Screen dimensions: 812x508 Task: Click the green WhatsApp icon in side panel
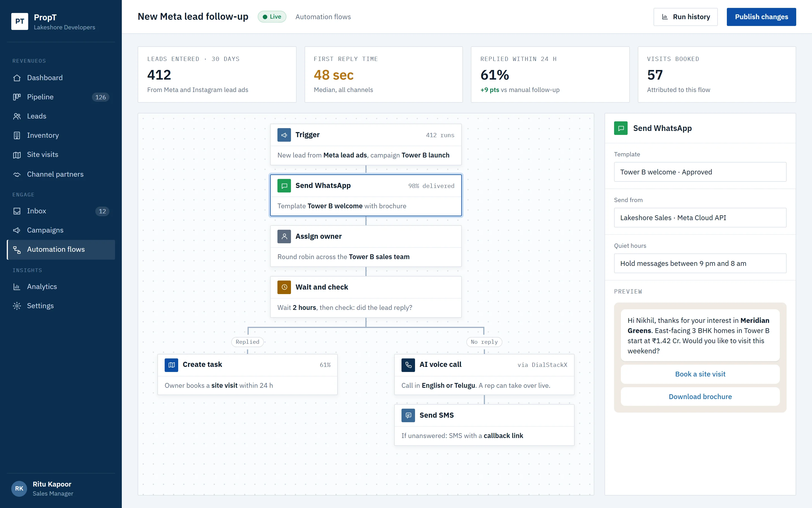point(620,128)
